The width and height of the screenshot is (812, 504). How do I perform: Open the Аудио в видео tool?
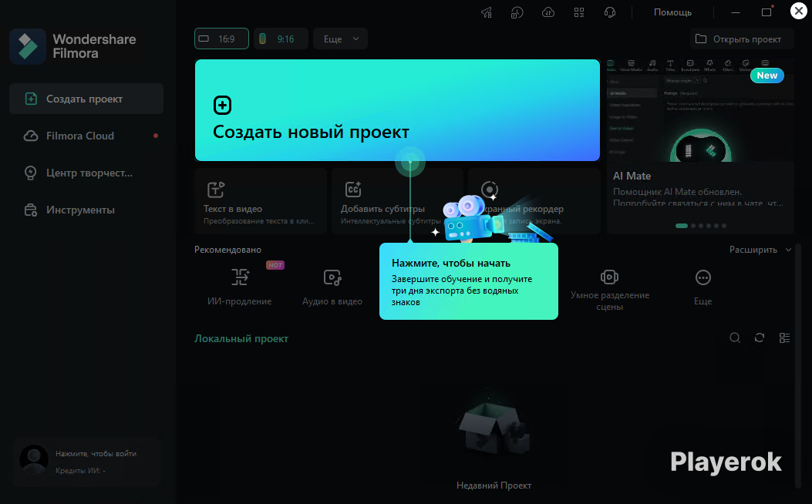tap(332, 287)
